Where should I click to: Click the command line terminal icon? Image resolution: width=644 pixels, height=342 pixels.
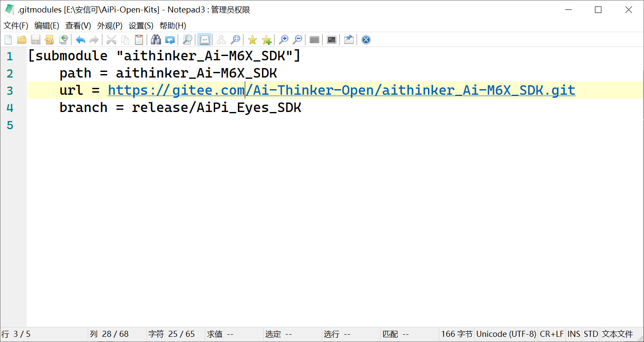click(332, 40)
